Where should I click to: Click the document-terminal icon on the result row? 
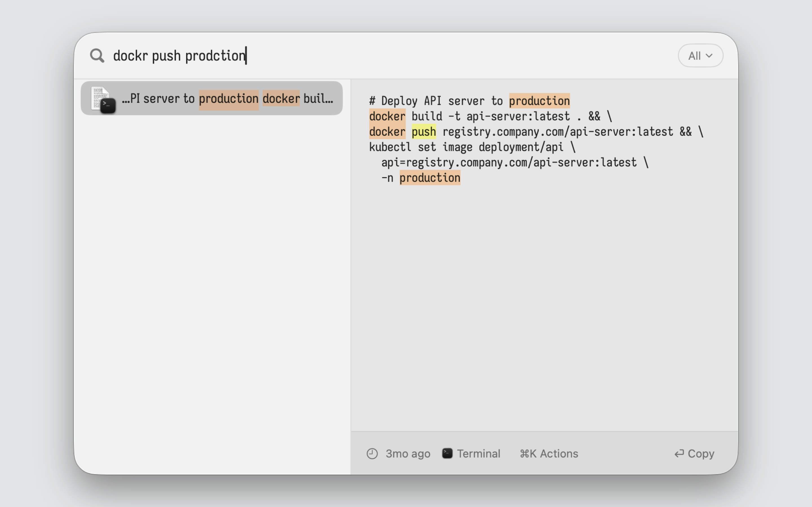coord(103,99)
